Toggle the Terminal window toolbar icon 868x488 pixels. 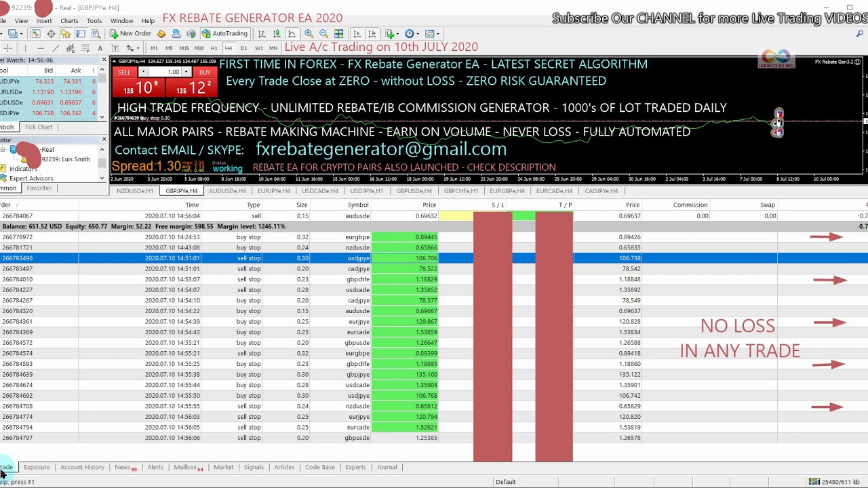pos(80,33)
